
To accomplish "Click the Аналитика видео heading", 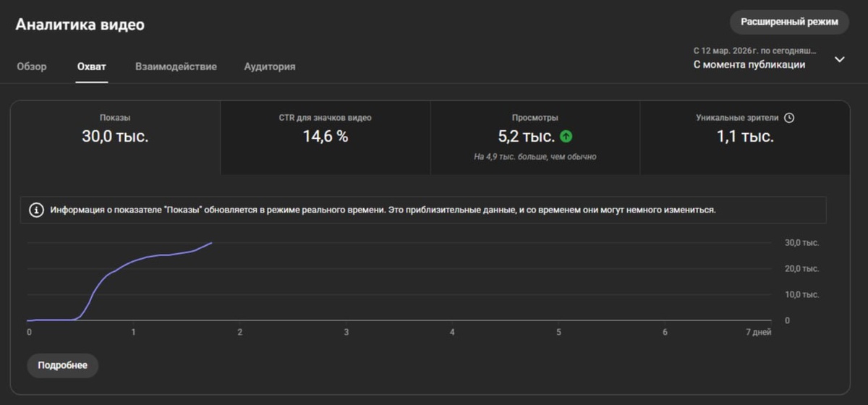I will [x=80, y=25].
